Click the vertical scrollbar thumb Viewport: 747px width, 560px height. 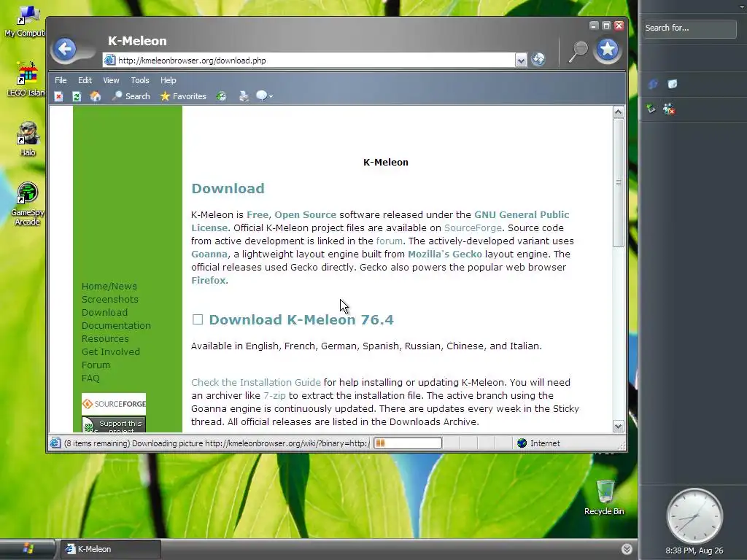pos(619,183)
